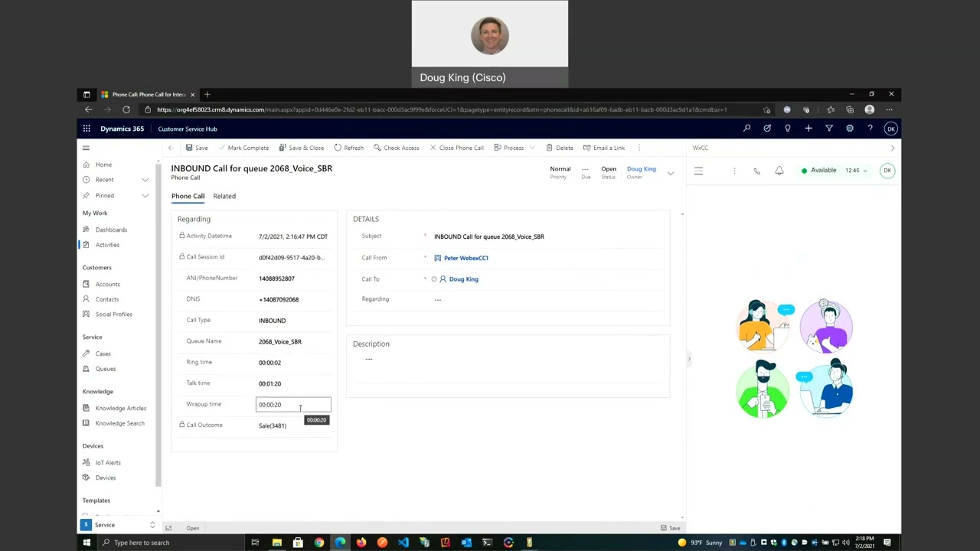Click the plus icon to create new record

[808, 129]
